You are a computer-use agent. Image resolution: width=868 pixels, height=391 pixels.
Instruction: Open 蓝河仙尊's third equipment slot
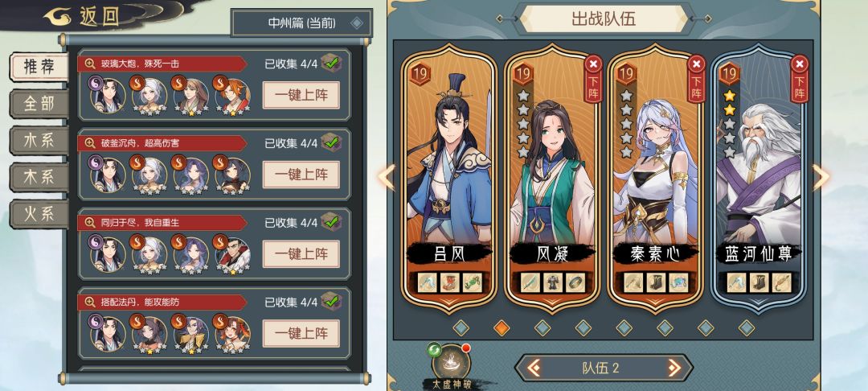tap(781, 282)
